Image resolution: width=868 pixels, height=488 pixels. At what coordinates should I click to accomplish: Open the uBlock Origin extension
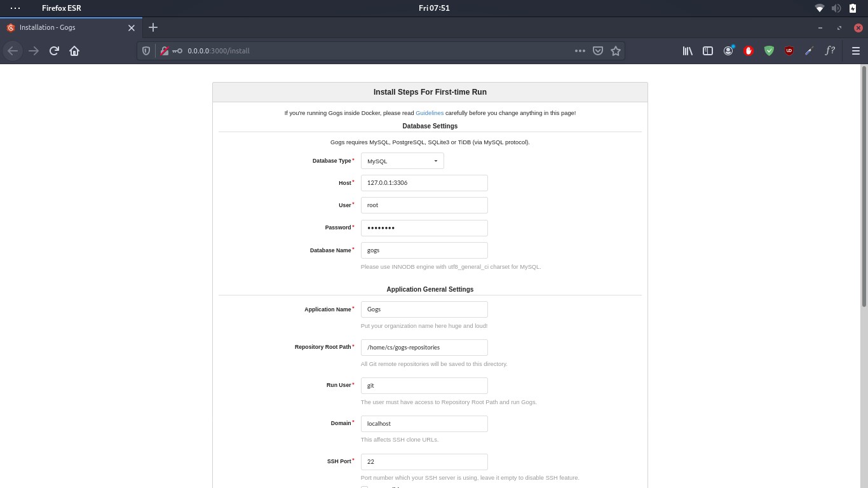click(789, 51)
